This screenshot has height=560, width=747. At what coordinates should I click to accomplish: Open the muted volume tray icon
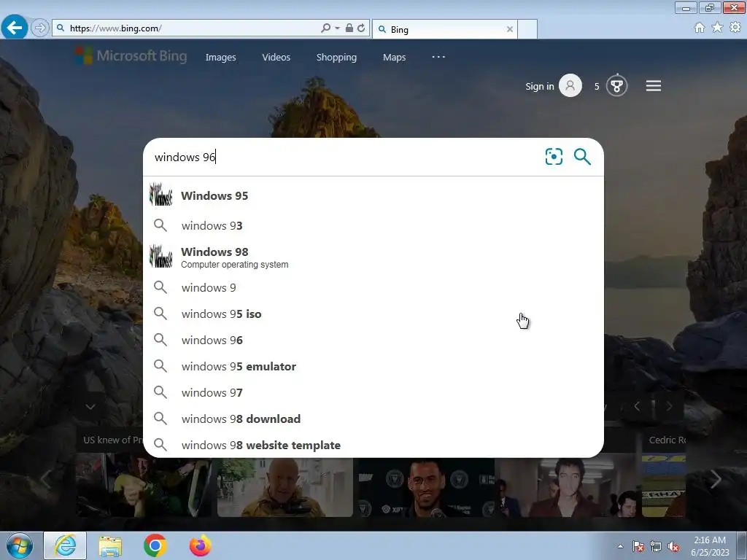click(x=673, y=546)
